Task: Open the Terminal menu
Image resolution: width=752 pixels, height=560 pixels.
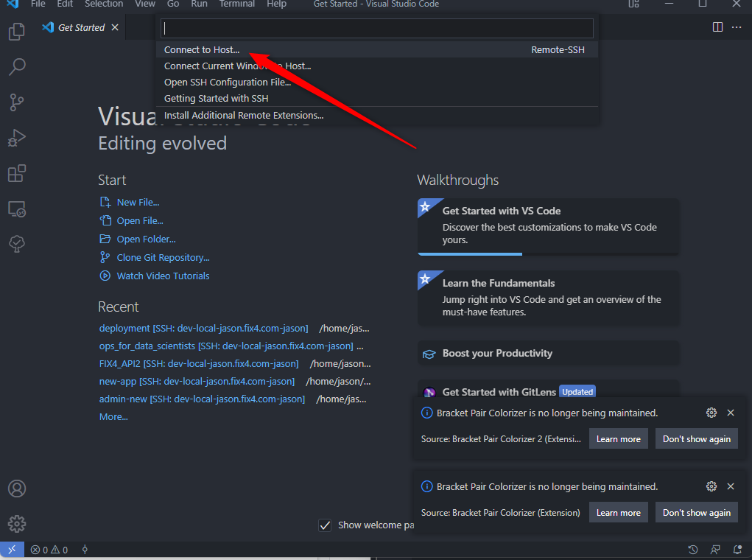Action: pos(237,4)
